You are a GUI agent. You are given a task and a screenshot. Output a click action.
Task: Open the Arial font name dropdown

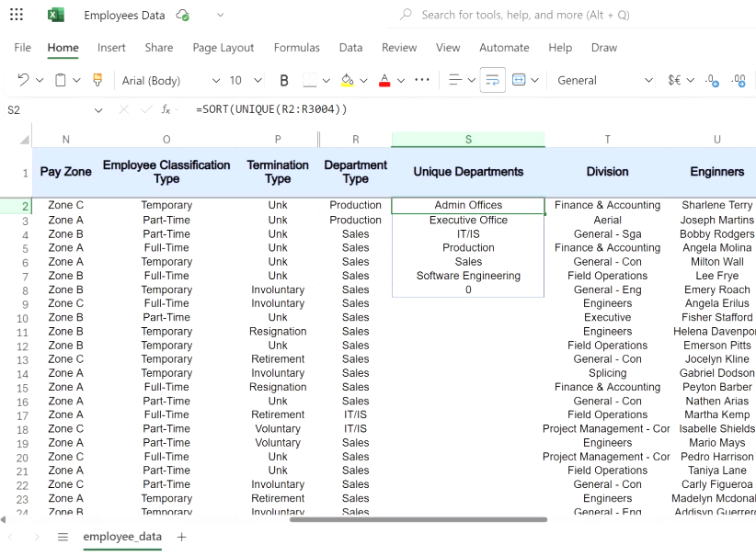pos(216,81)
